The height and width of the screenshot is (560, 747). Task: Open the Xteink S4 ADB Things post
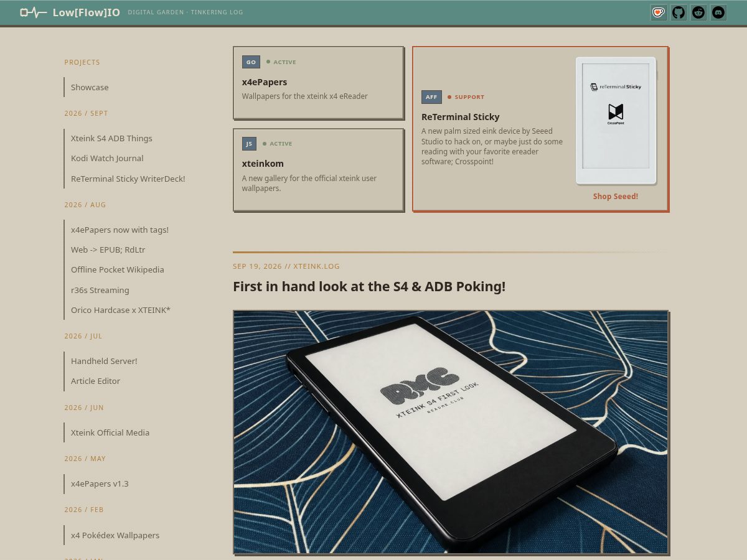[x=111, y=138]
